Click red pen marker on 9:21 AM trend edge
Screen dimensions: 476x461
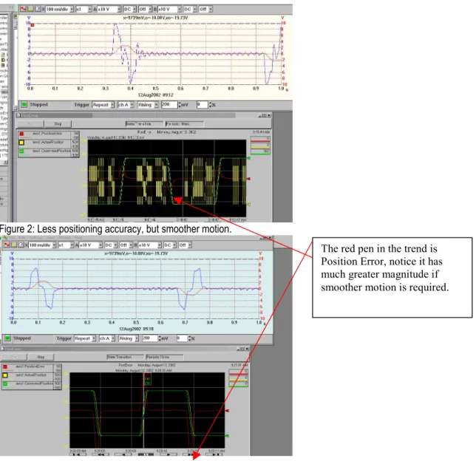tap(227, 411)
